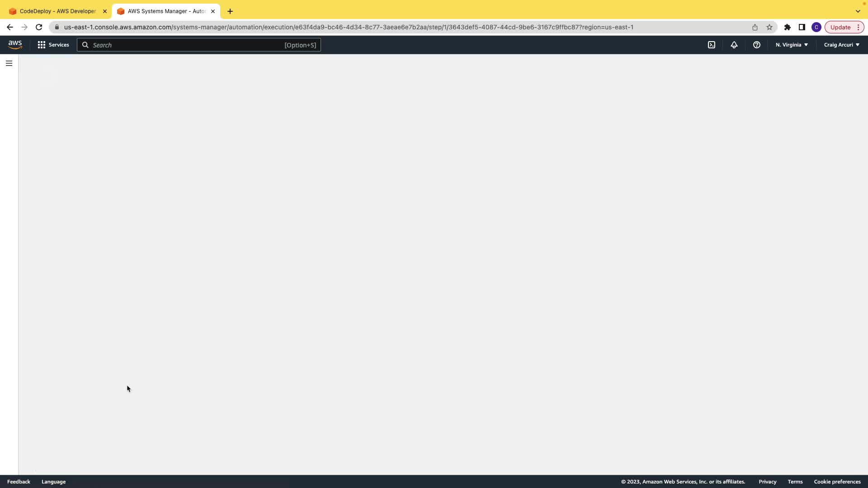Image resolution: width=868 pixels, height=488 pixels.
Task: Click the AWS logo home icon
Action: click(x=15, y=45)
